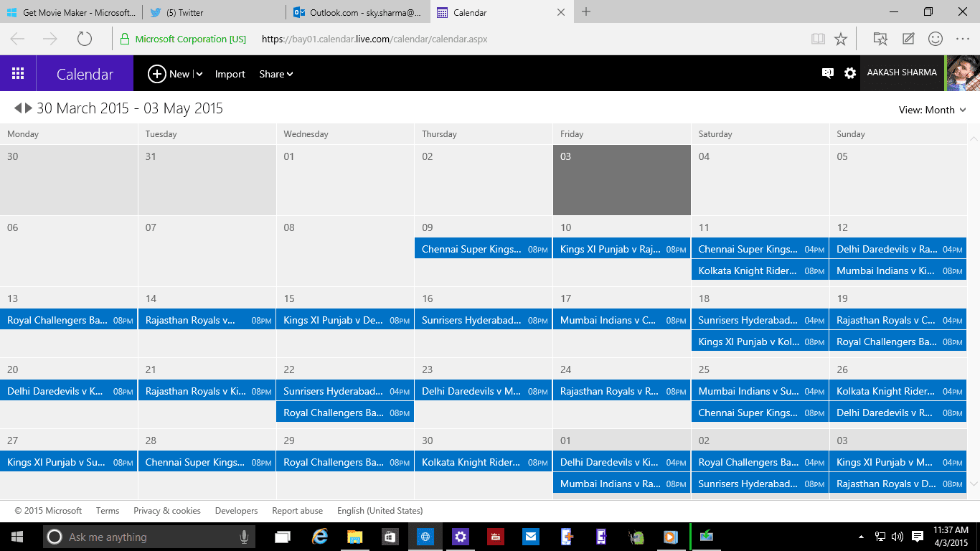The height and width of the screenshot is (551, 980).
Task: Open Kolkata Knight Riders event on 11
Action: [760, 270]
